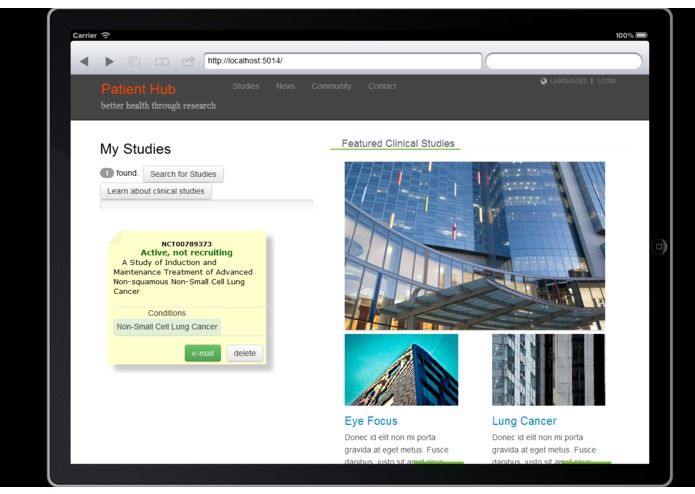
Task: Click the study ID NCT00789373
Action: 187,244
